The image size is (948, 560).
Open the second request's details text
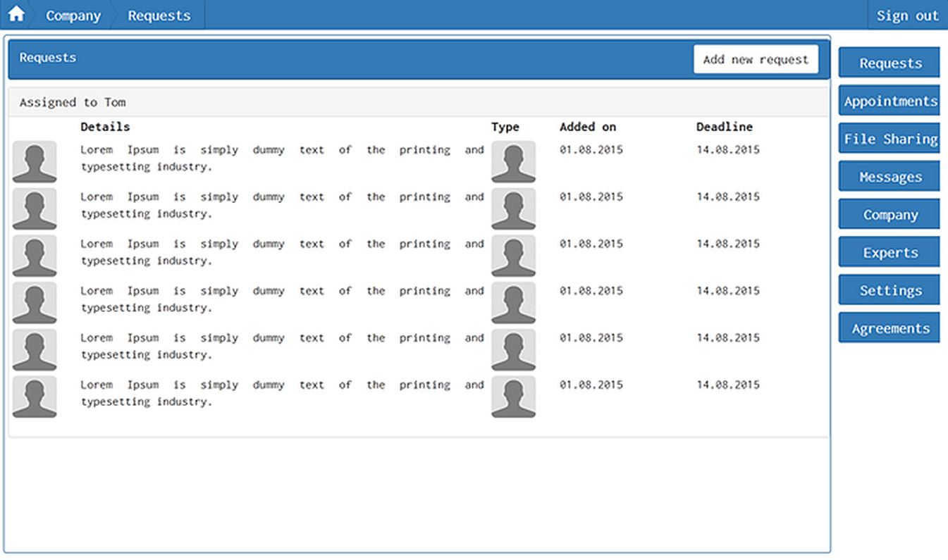282,205
